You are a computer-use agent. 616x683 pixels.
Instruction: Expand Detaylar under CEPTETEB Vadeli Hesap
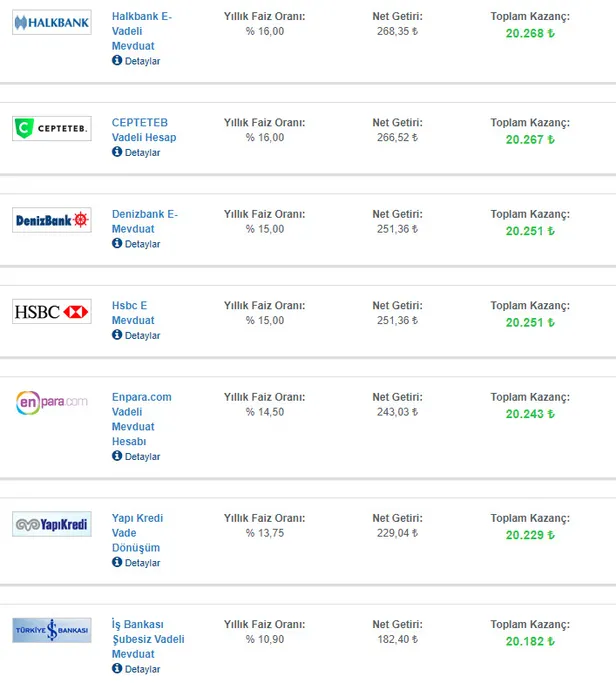tap(137, 152)
